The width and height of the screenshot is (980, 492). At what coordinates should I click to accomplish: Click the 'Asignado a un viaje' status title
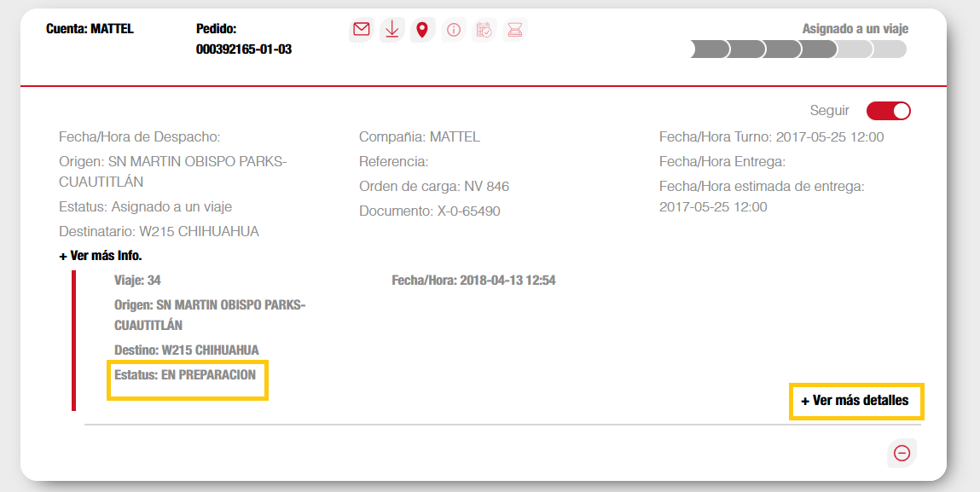click(x=855, y=29)
